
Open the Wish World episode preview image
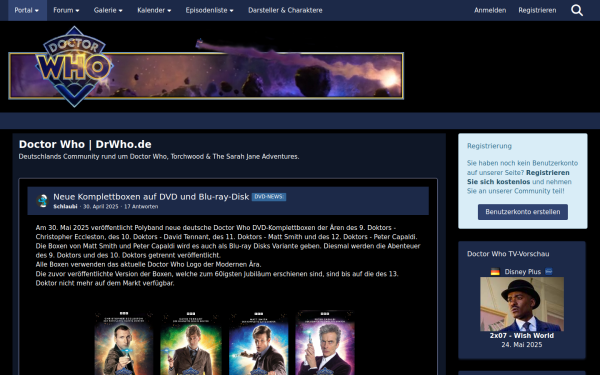[522, 304]
